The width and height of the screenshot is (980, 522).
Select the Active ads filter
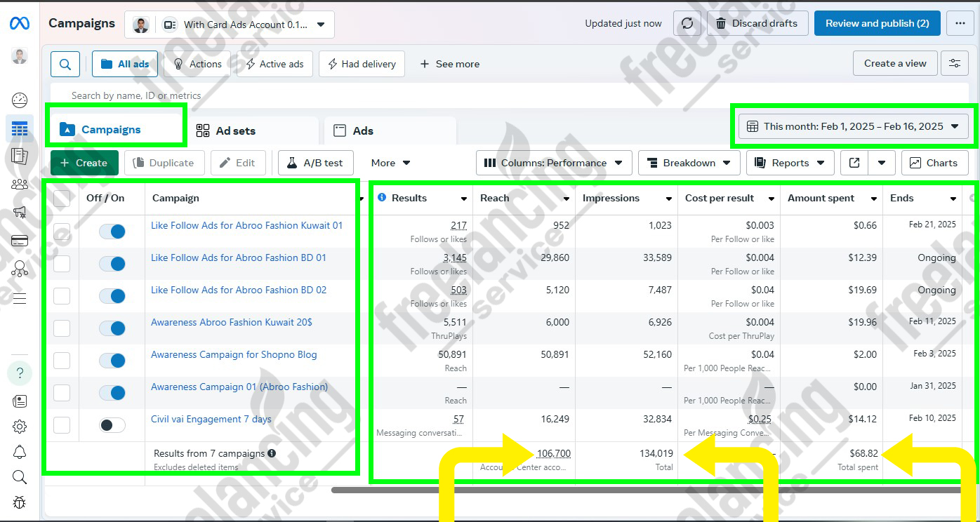pyautogui.click(x=274, y=64)
